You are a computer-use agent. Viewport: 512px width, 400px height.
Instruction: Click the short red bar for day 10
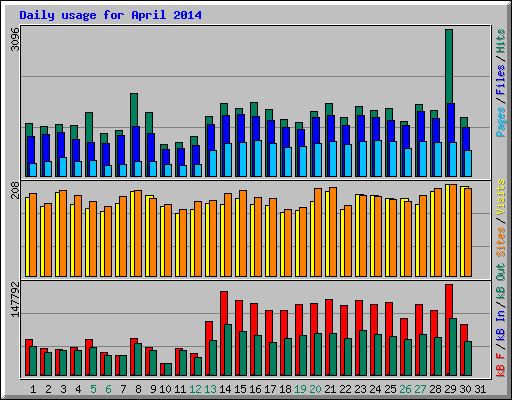pos(162,369)
